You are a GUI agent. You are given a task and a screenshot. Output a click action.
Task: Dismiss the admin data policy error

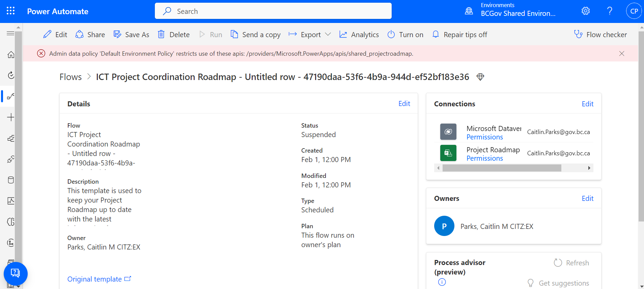tap(622, 54)
